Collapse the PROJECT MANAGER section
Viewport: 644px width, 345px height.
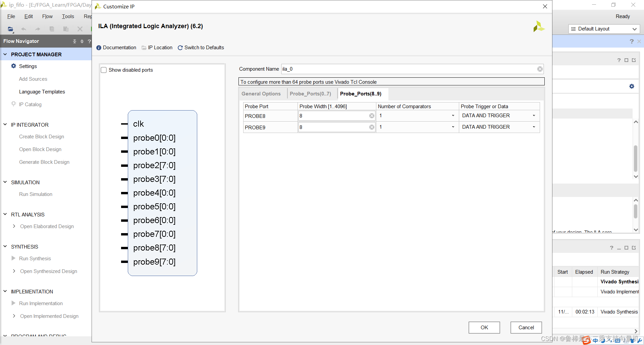5,54
